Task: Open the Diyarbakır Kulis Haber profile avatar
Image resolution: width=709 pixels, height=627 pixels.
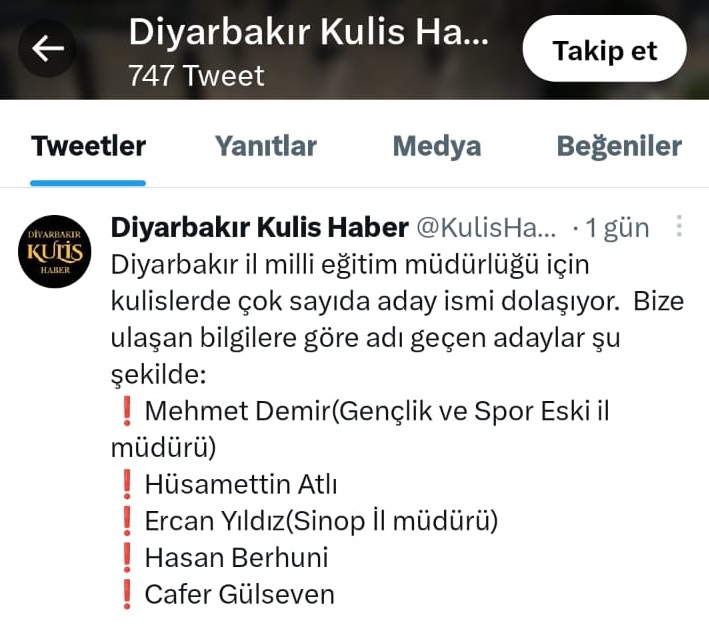Action: point(55,251)
